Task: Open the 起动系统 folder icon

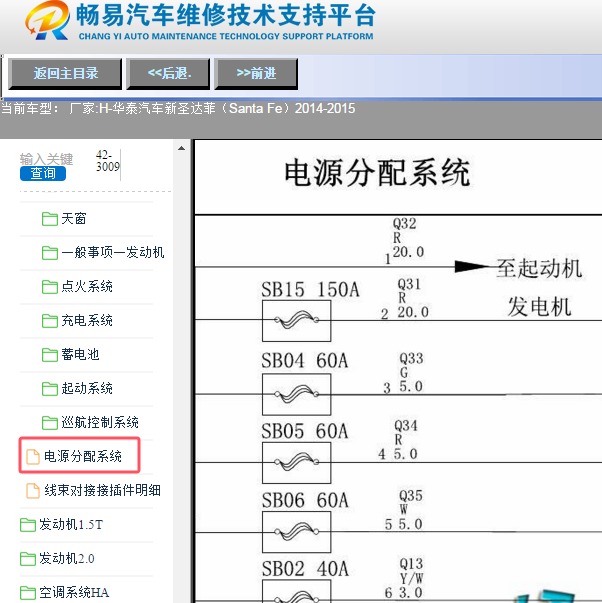Action: 50,388
